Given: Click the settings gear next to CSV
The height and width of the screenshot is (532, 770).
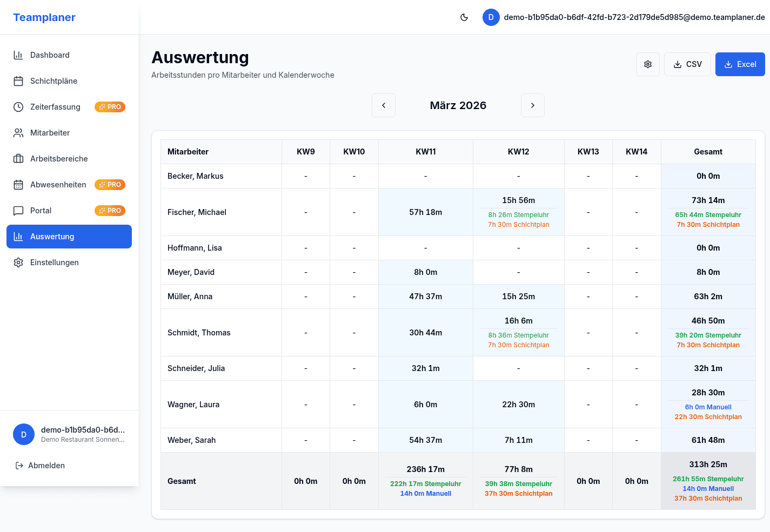Looking at the screenshot, I should click(647, 64).
